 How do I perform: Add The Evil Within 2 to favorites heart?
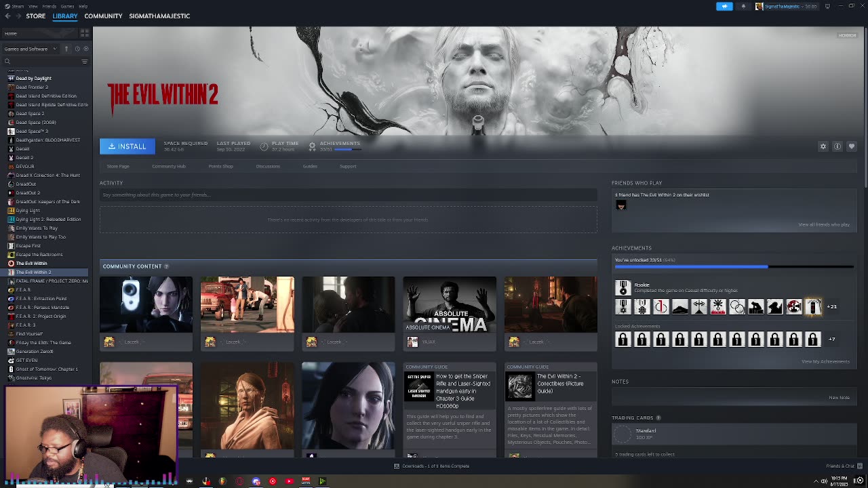852,146
